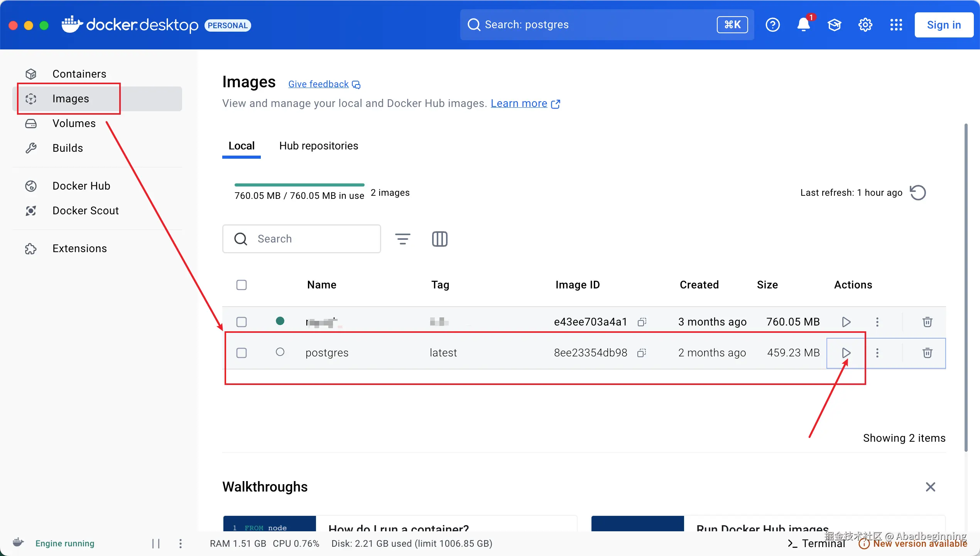980x556 pixels.
Task: Open the filter options menu
Action: 402,239
